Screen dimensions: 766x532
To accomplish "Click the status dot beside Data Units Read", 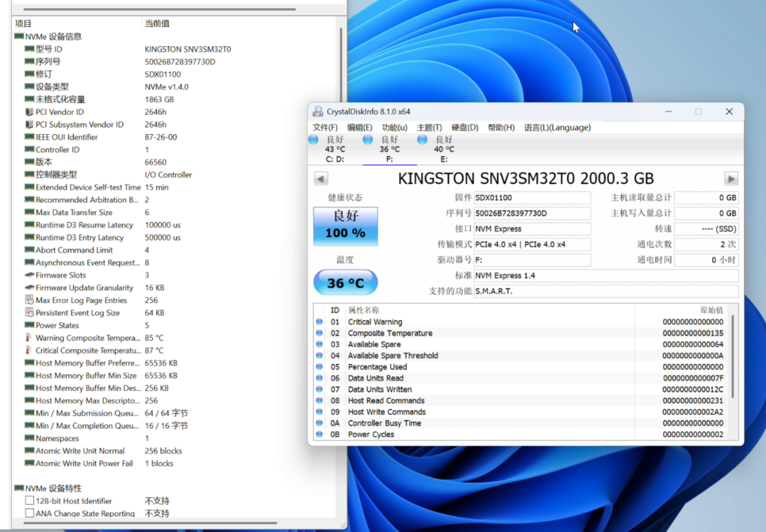I will click(319, 378).
